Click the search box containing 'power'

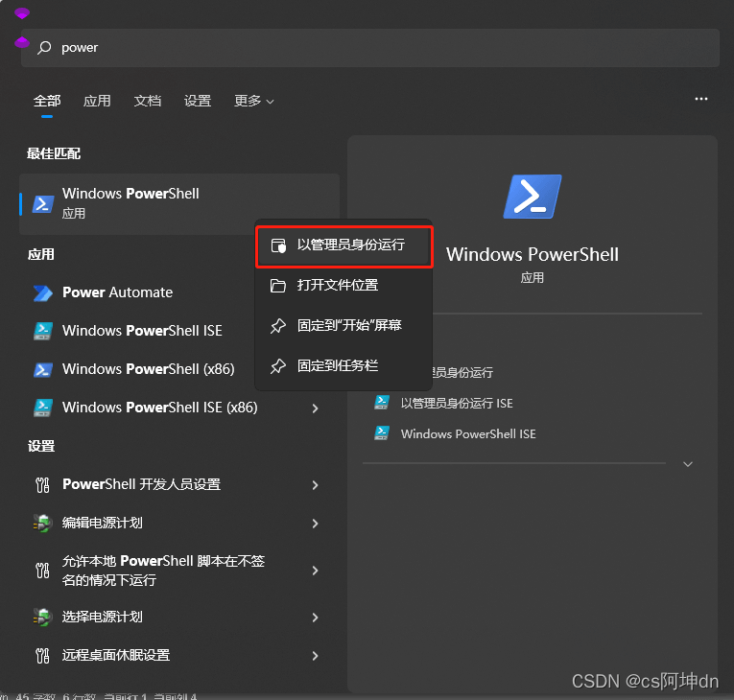click(x=369, y=48)
